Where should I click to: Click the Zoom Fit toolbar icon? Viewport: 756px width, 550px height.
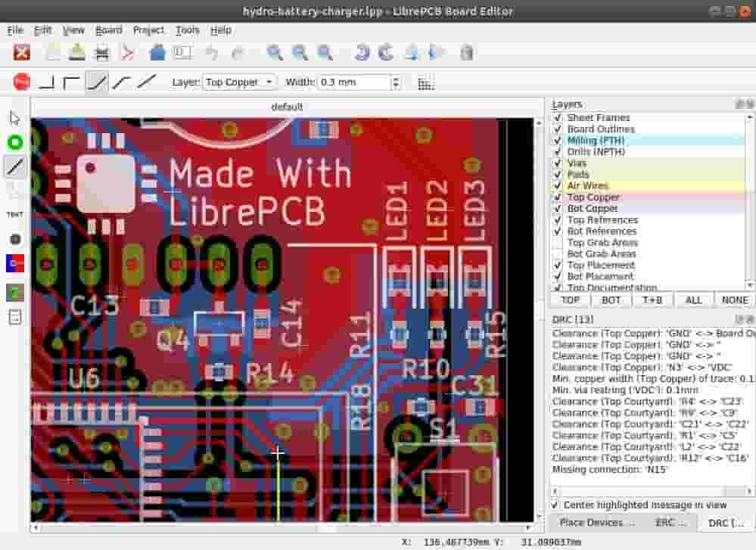(x=325, y=53)
